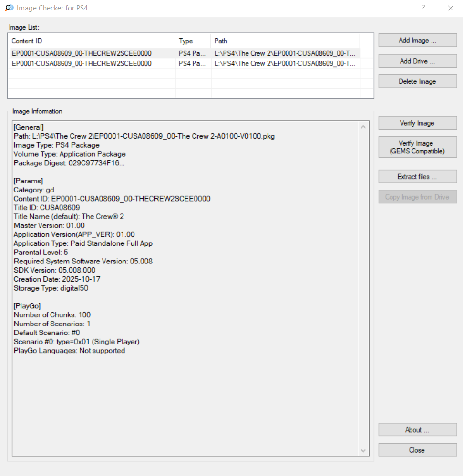Click the Required System Software Version line
Viewport: 463px width, 476px height.
(x=83, y=262)
